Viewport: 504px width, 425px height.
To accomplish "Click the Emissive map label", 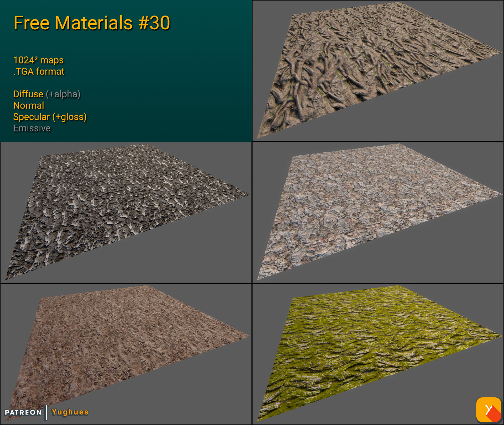I will [32, 128].
